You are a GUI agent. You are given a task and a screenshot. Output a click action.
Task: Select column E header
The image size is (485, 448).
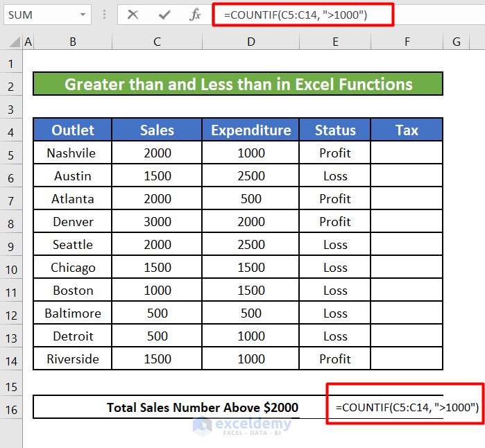coord(335,42)
